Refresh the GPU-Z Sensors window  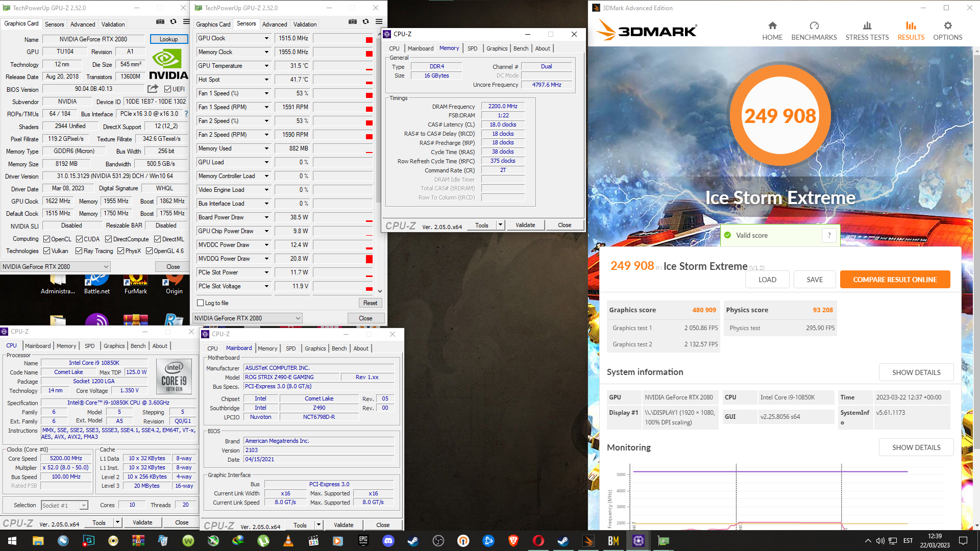point(365,22)
